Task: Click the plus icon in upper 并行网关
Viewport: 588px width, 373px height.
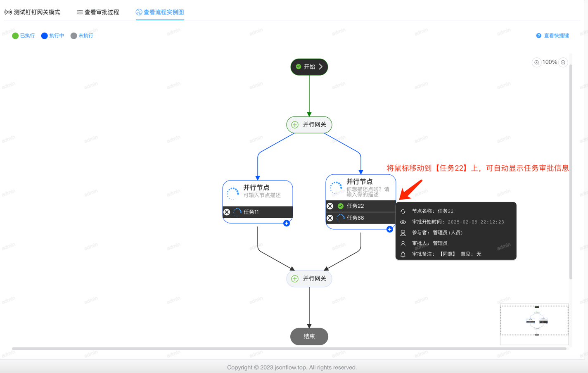Action: click(295, 125)
